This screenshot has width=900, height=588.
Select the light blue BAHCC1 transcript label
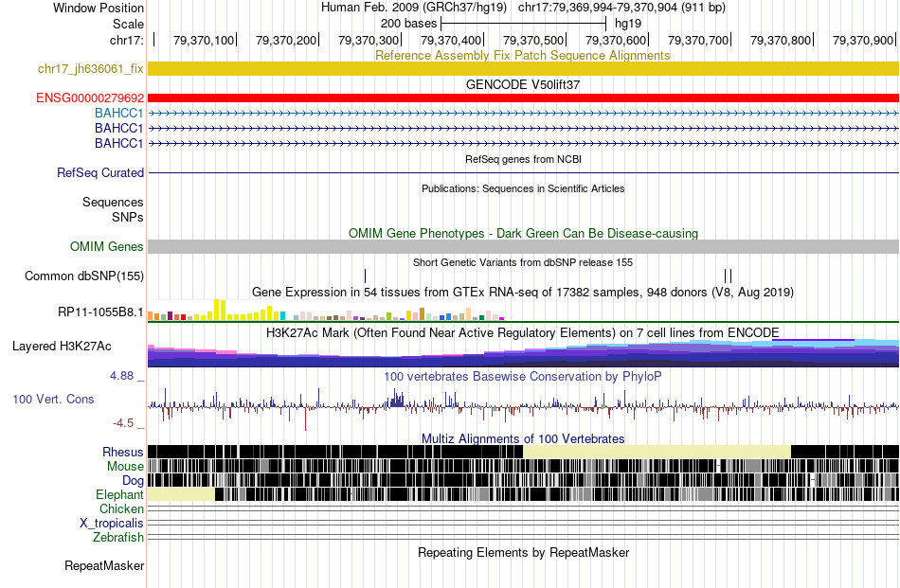click(118, 113)
